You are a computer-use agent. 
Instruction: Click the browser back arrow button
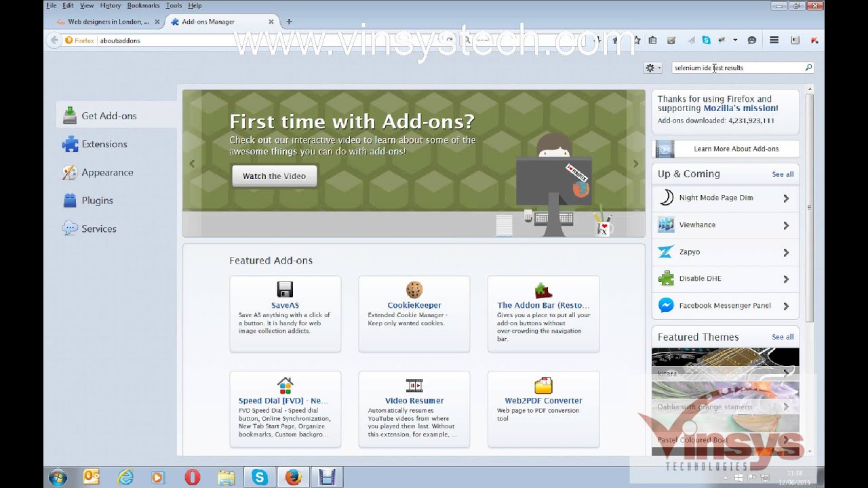[x=54, y=40]
